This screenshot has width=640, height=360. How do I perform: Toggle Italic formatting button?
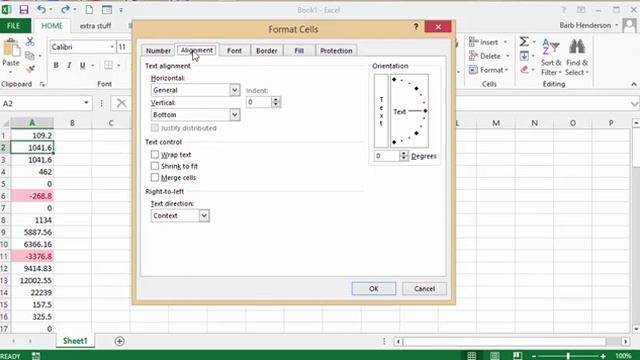tap(69, 65)
